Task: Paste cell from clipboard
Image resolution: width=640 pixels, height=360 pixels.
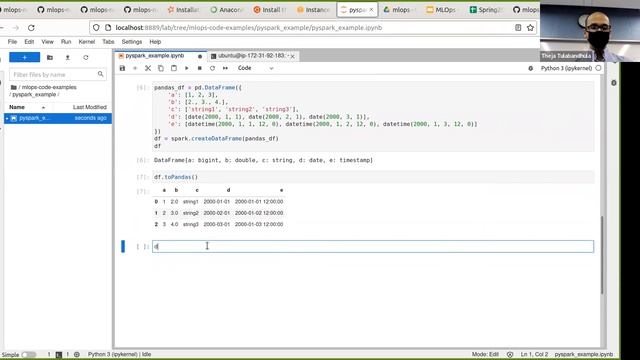Action: pyautogui.click(x=174, y=68)
